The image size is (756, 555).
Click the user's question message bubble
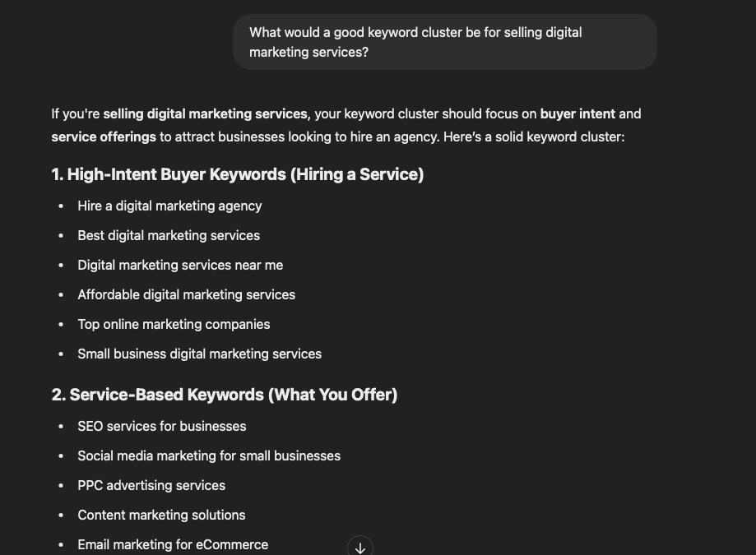coord(444,42)
